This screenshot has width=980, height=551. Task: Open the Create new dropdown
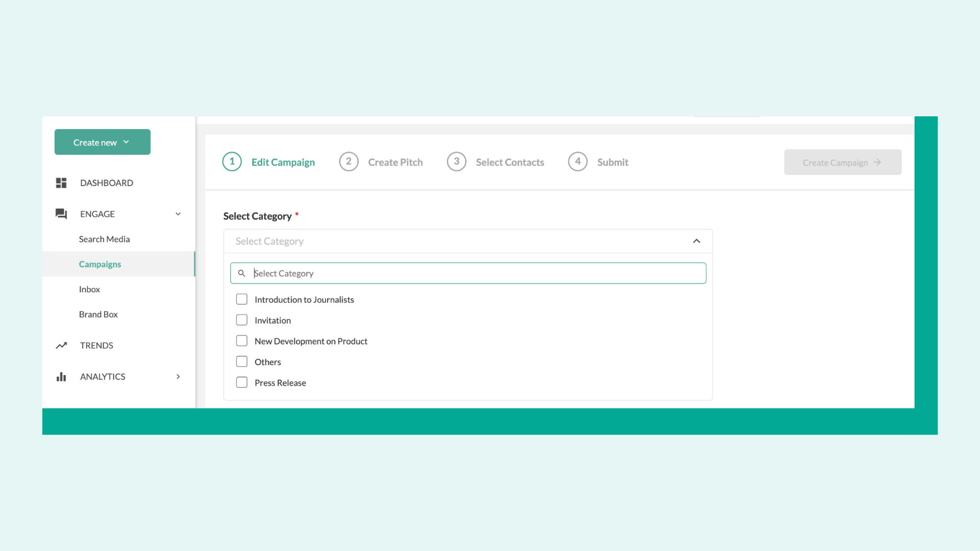click(x=103, y=142)
